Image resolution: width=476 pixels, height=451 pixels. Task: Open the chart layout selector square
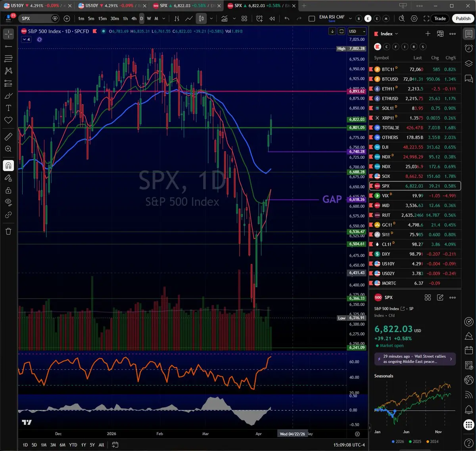(312, 18)
